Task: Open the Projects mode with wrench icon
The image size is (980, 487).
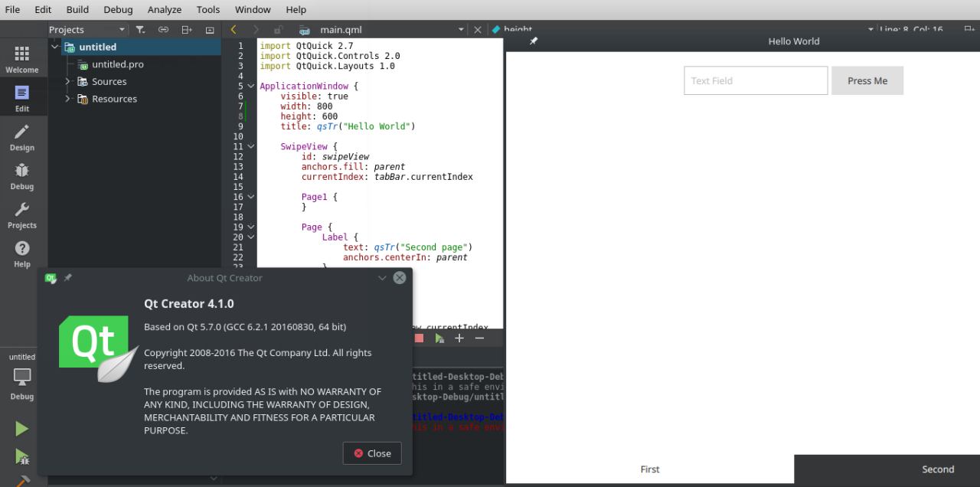Action: point(22,215)
